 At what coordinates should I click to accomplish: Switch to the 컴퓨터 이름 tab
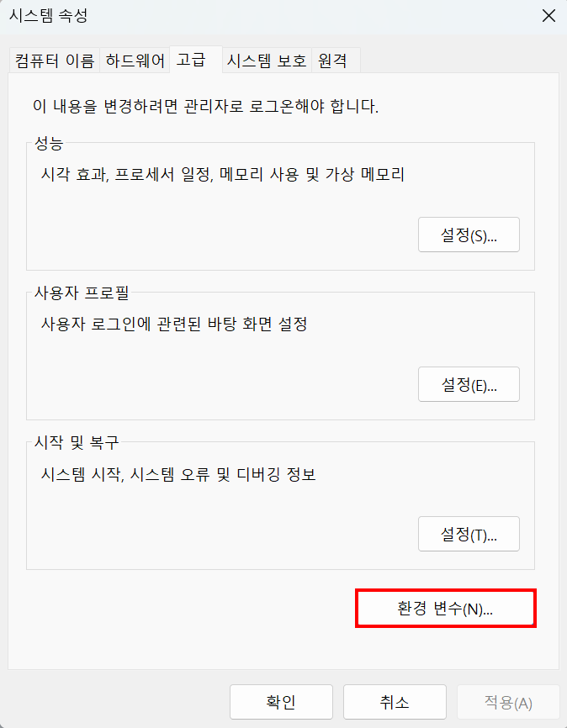(x=55, y=61)
